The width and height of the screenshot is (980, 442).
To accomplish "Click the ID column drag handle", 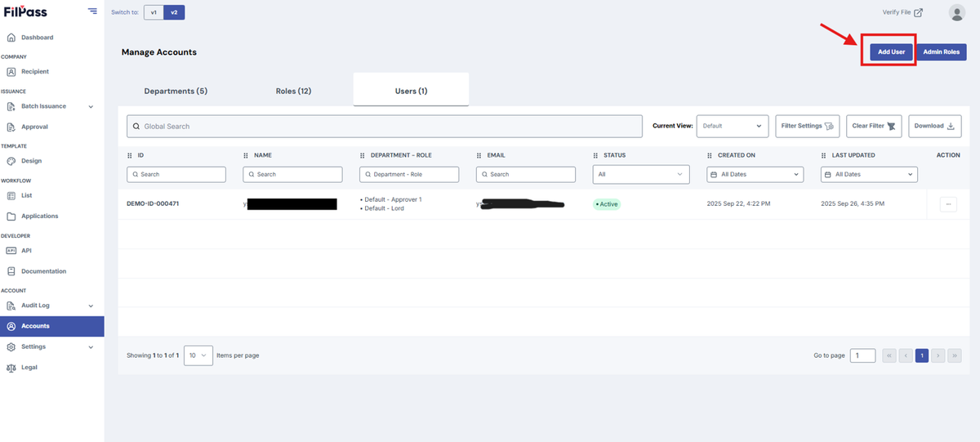I will click(x=130, y=155).
